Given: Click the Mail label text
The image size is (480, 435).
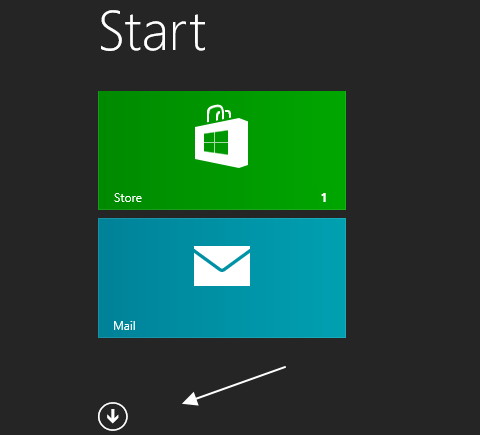Looking at the screenshot, I should tap(124, 326).
